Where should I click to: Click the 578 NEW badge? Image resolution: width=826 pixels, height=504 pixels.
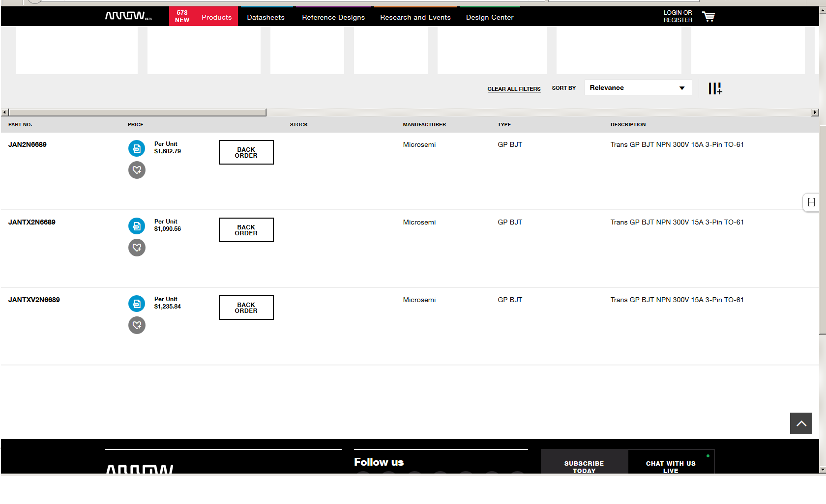(x=182, y=16)
